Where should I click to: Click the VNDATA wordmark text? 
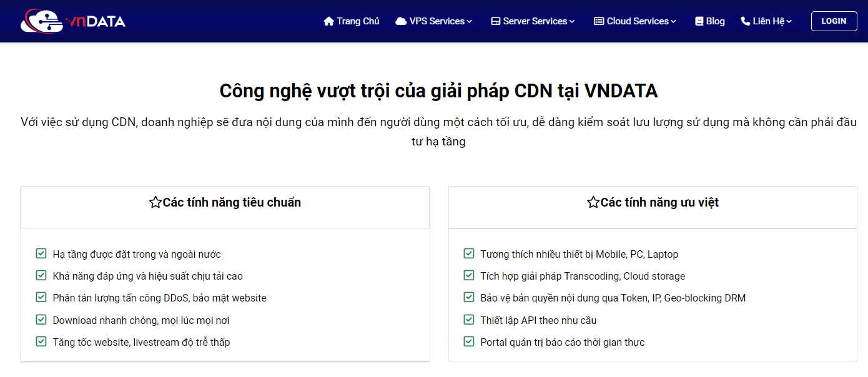click(x=96, y=22)
